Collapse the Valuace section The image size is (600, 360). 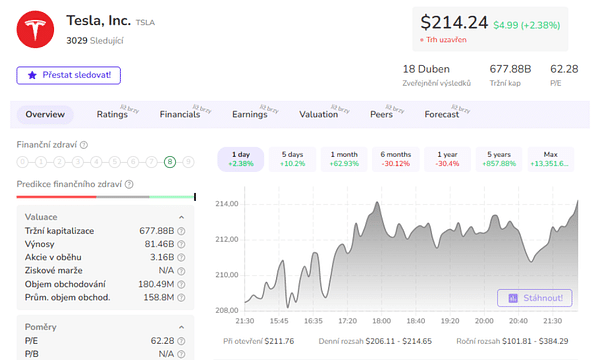point(181,217)
